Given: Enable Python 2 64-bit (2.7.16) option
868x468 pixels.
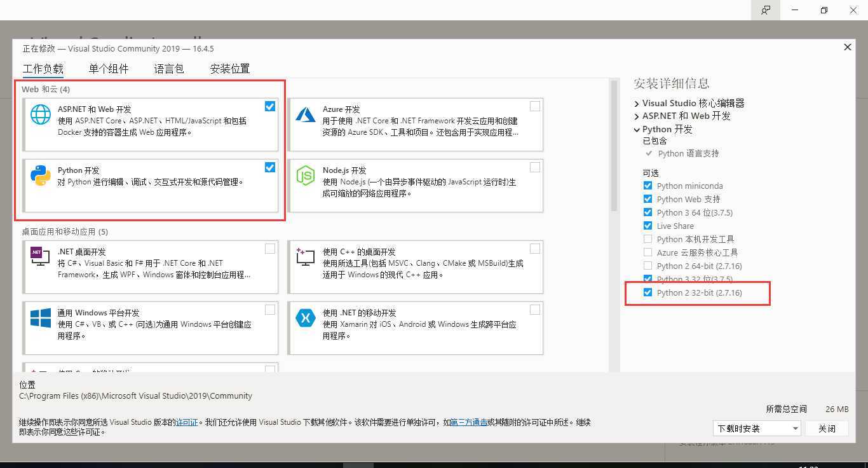Looking at the screenshot, I should tap(648, 266).
